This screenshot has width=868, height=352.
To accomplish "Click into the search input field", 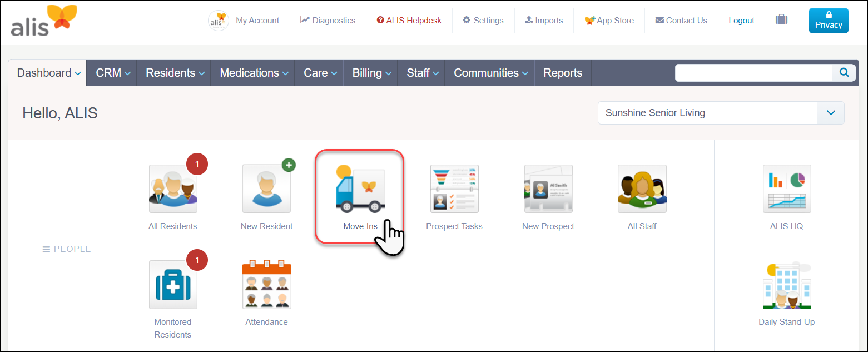I will click(753, 73).
